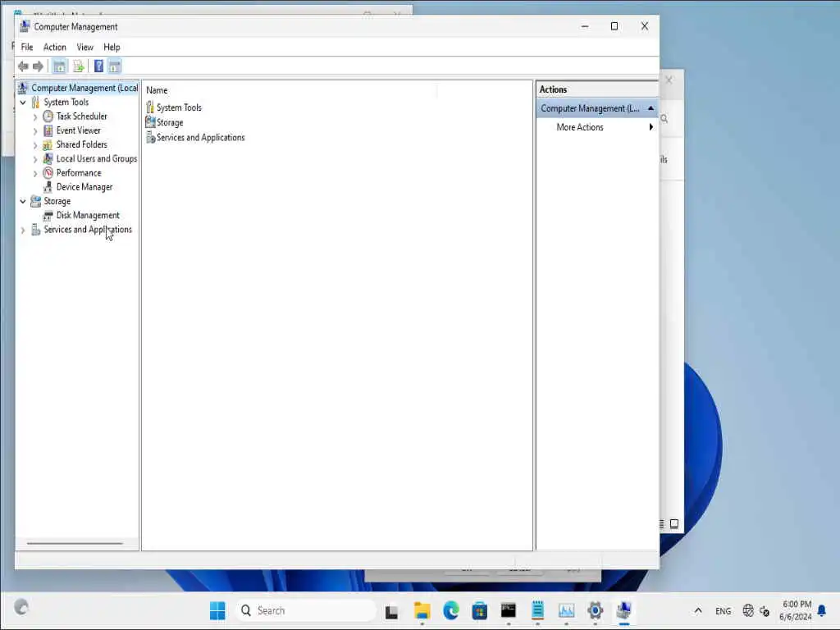Open the Windows Start button
The image size is (840, 630).
217,610
